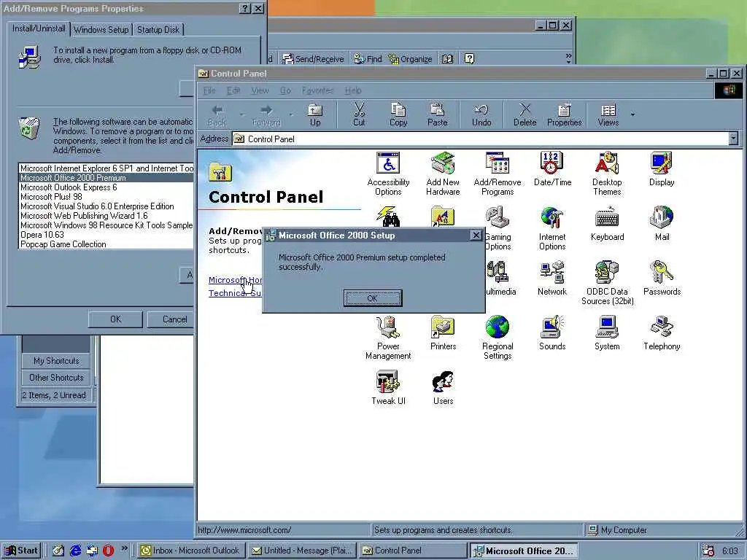The image size is (747, 560).
Task: Open the Edit menu in Control Panel
Action: pyautogui.click(x=233, y=90)
